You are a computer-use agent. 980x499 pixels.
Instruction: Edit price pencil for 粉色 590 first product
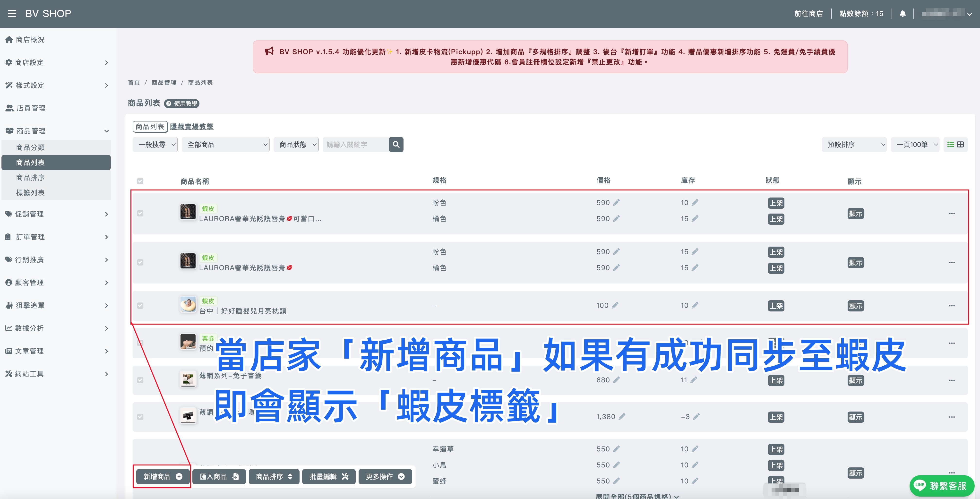pyautogui.click(x=616, y=203)
